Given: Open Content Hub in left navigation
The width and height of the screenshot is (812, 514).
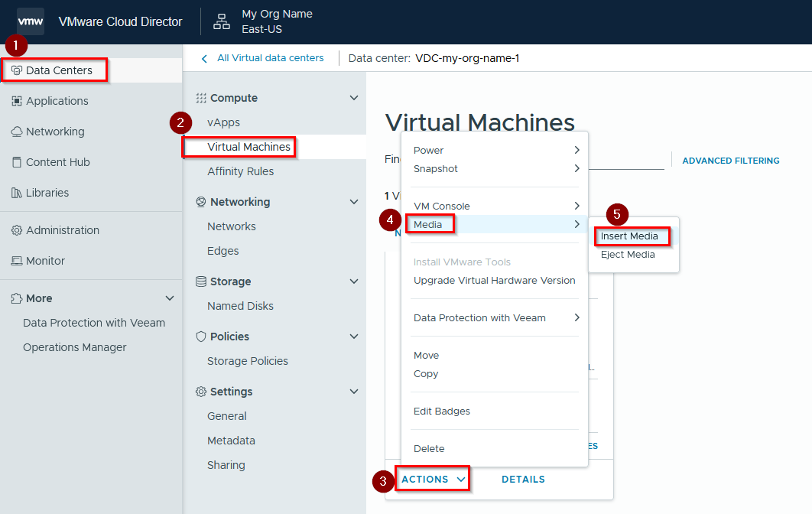Looking at the screenshot, I should [x=58, y=162].
